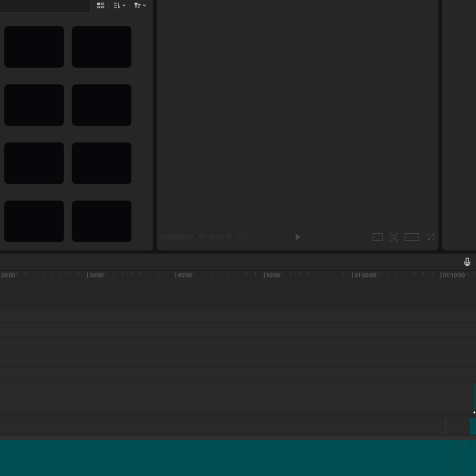Click the record voiceover microphone icon
This screenshot has width=476, height=476.
[467, 262]
